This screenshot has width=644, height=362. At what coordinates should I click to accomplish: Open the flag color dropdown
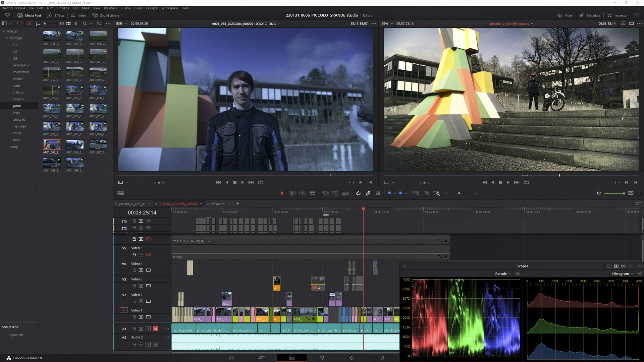[x=395, y=193]
